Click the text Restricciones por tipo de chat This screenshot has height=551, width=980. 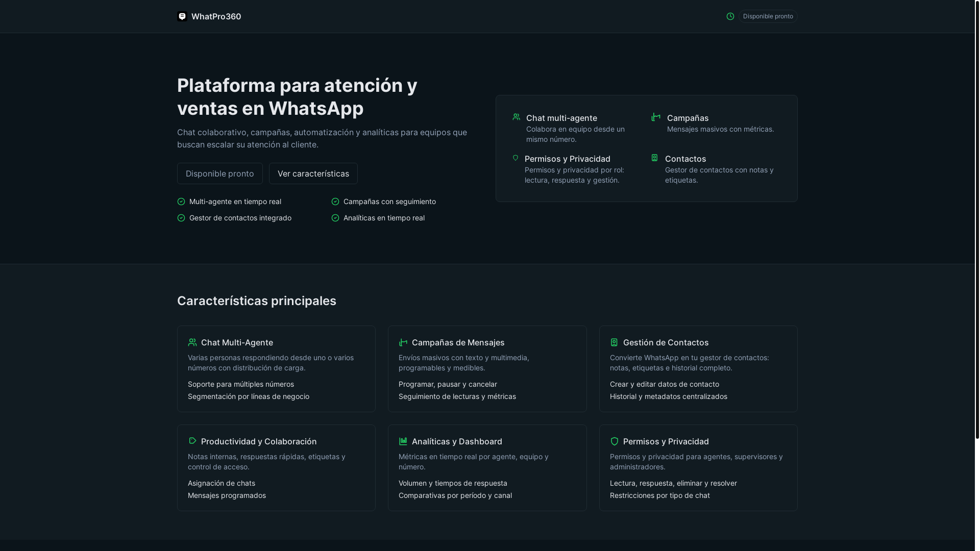click(660, 495)
